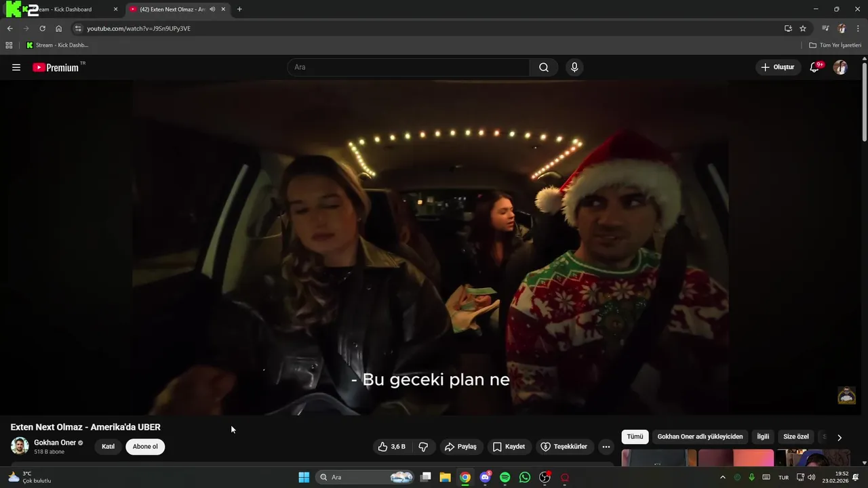
Task: Open the YouTube hamburger guide menu
Action: pyautogui.click(x=16, y=67)
